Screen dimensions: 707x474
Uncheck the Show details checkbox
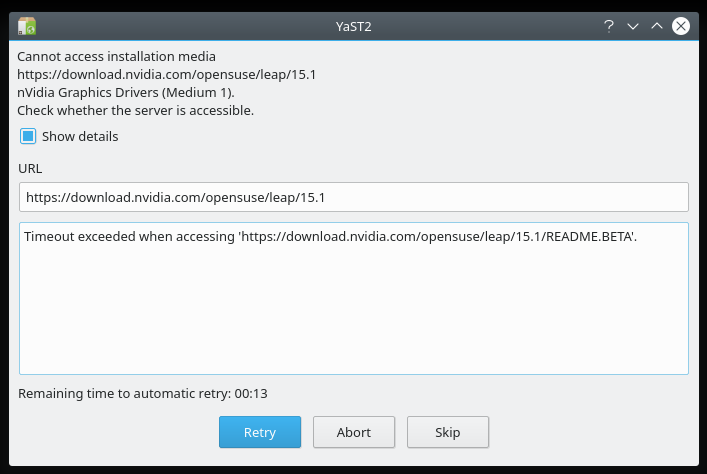click(x=28, y=136)
